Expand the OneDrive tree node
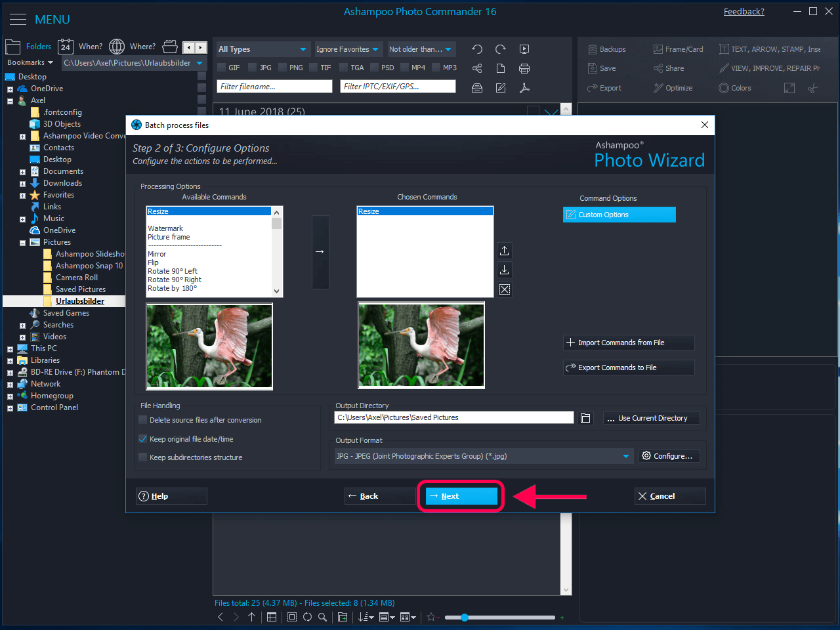Viewport: 840px width, 630px height. pyautogui.click(x=10, y=89)
